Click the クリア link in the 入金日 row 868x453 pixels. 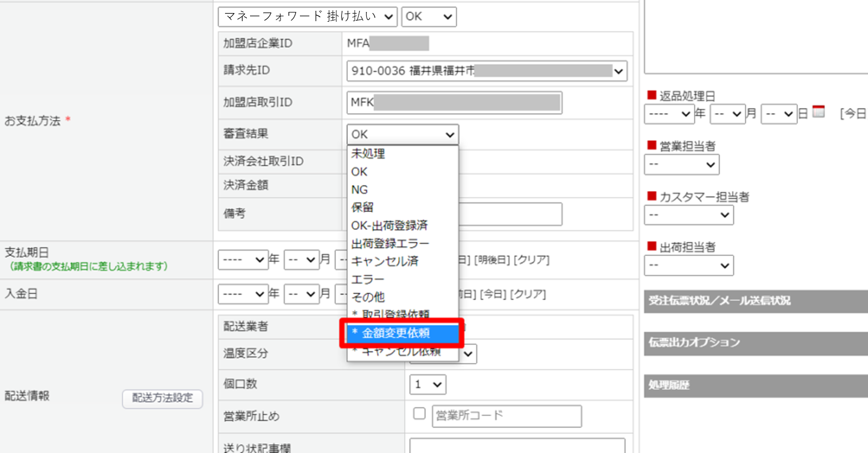pos(528,294)
